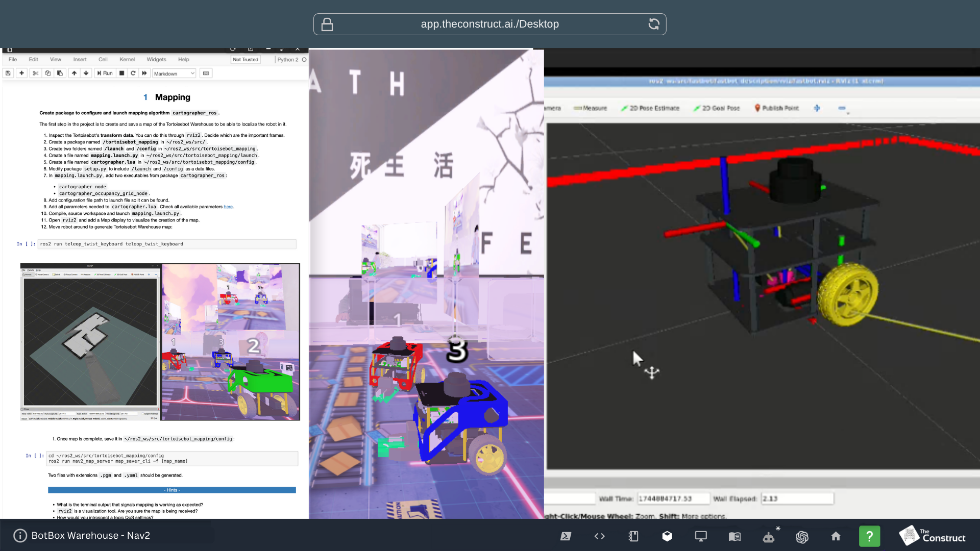Viewport: 980px width, 551px height.
Task: Restart the kernel with the circular arrow
Action: coord(133,73)
